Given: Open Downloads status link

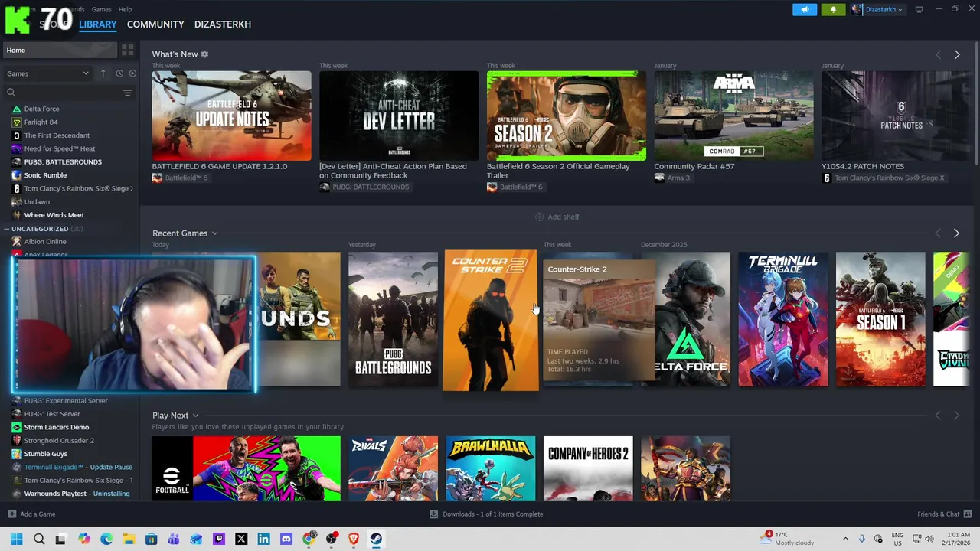Looking at the screenshot, I should tap(486, 514).
